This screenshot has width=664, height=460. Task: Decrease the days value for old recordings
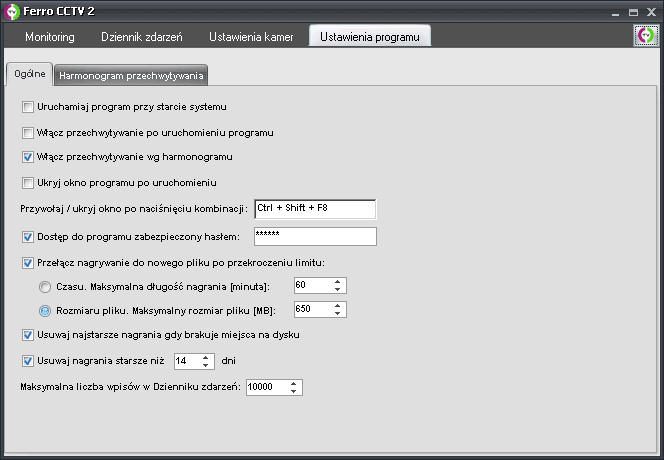click(205, 365)
